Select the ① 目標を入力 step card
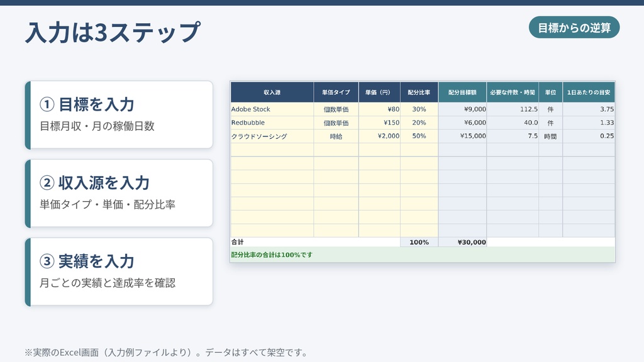This screenshot has height=362, width=644. point(119,115)
